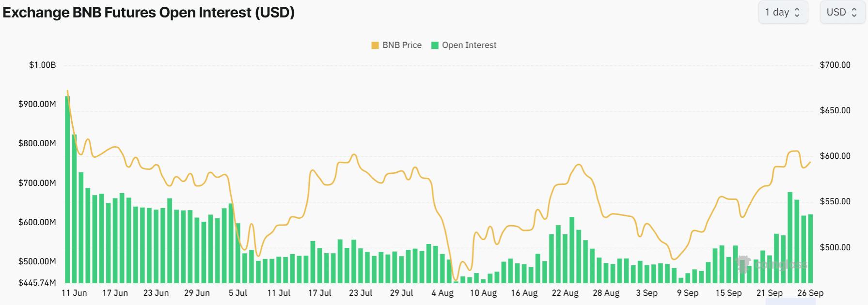This screenshot has width=868, height=305.
Task: Click the $600.00 right price axis label
Action: coord(835,156)
